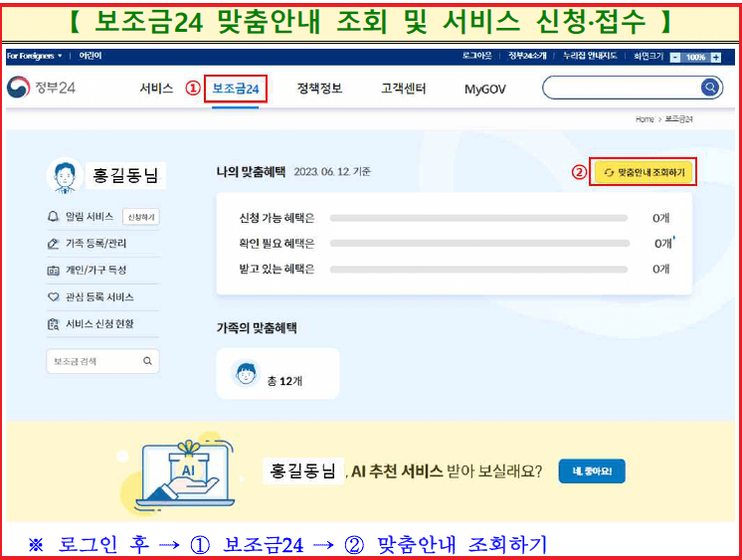This screenshot has height=560, width=742.
Task: Click the 로그아웃 link
Action: (477, 56)
